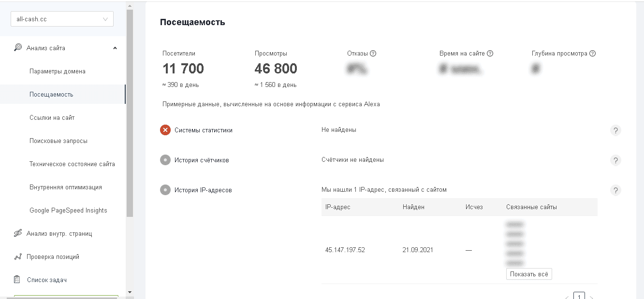Image resolution: width=644 pixels, height=299 pixels.
Task: Click help icon next to Время на сайте
Action: click(490, 54)
